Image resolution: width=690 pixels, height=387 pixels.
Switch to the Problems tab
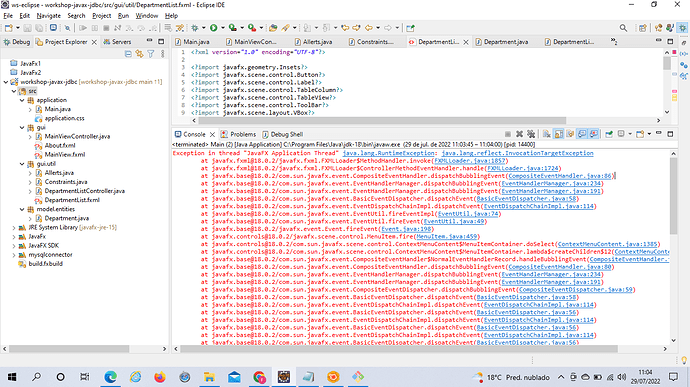pyautogui.click(x=238, y=134)
